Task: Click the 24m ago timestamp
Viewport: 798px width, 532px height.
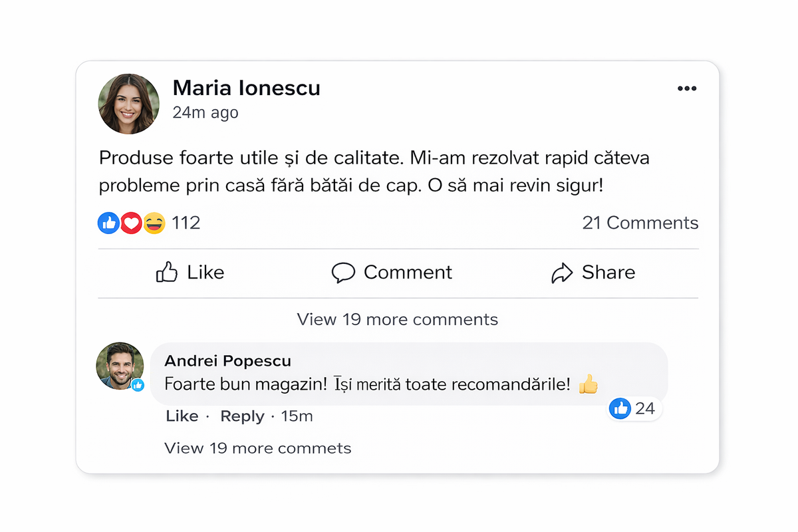Action: [x=206, y=112]
